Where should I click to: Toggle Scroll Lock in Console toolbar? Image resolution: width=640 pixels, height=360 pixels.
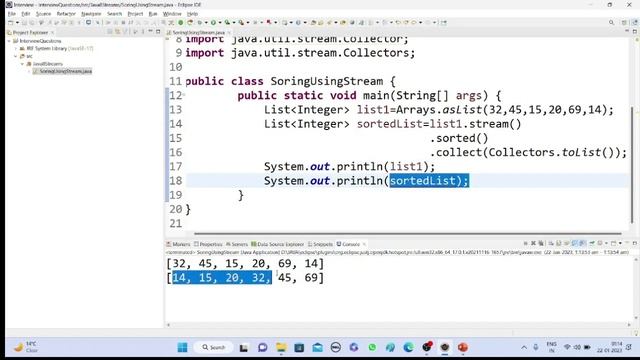[558, 243]
